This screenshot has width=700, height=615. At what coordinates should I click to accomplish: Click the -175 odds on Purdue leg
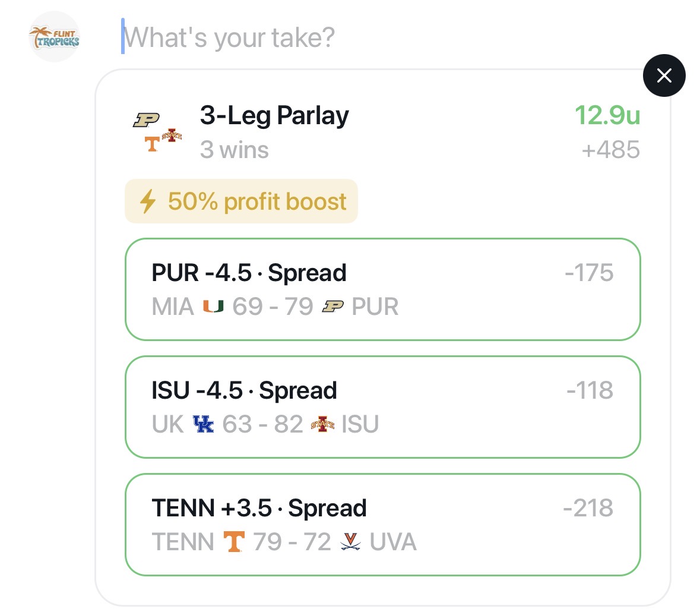tap(589, 273)
